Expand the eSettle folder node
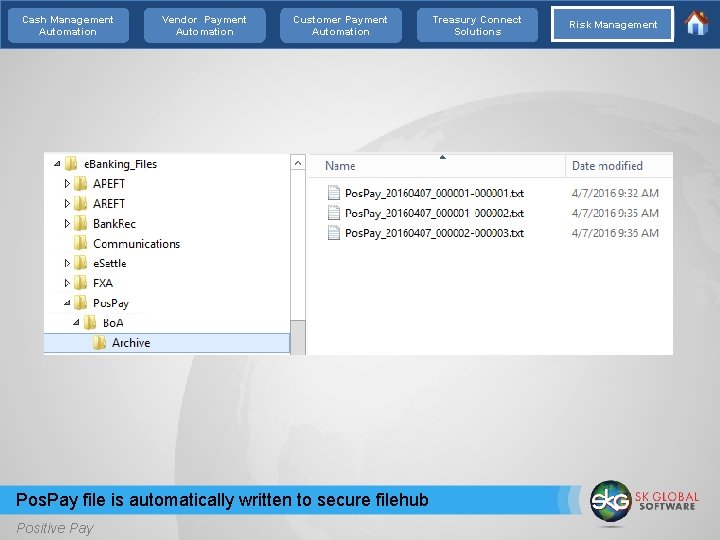Screen dimensions: 720x540 tap(67, 263)
